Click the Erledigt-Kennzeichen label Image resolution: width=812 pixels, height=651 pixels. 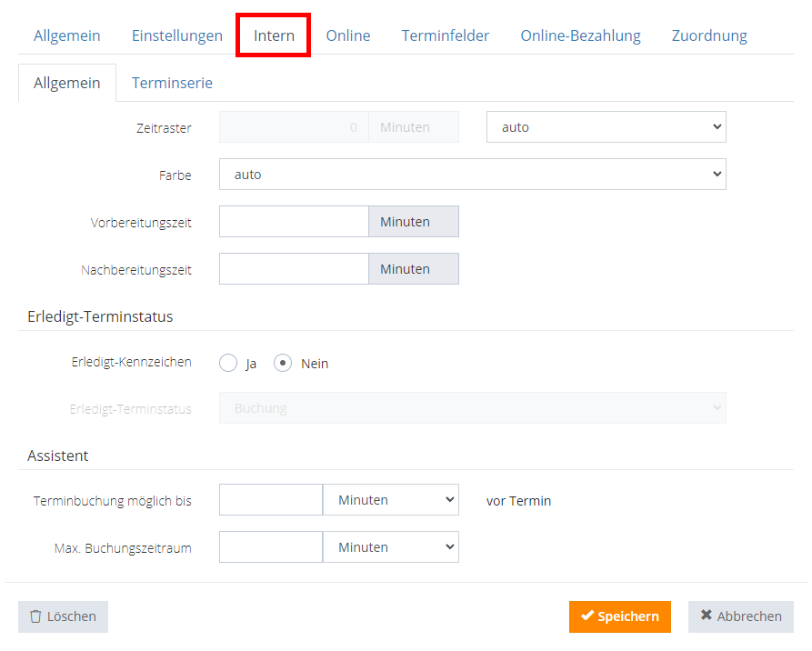[x=132, y=362]
